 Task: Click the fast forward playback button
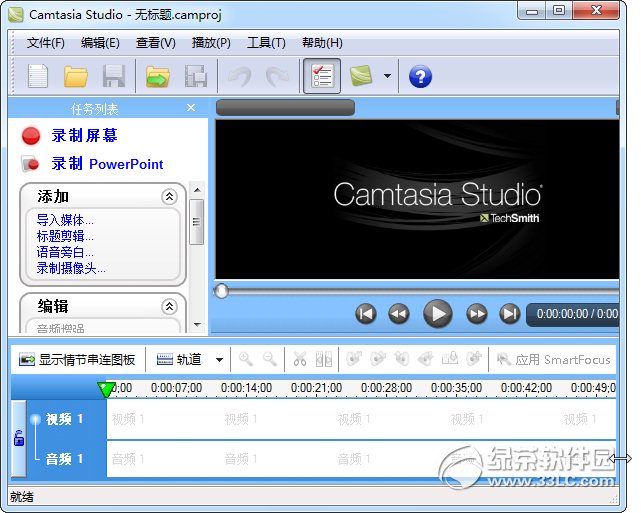click(477, 314)
